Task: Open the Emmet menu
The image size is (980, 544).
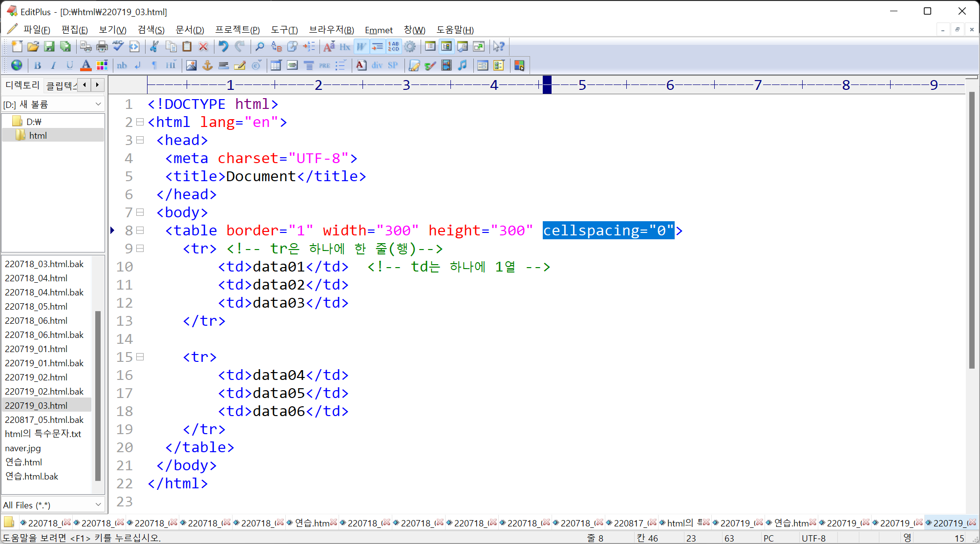Action: pyautogui.click(x=379, y=30)
